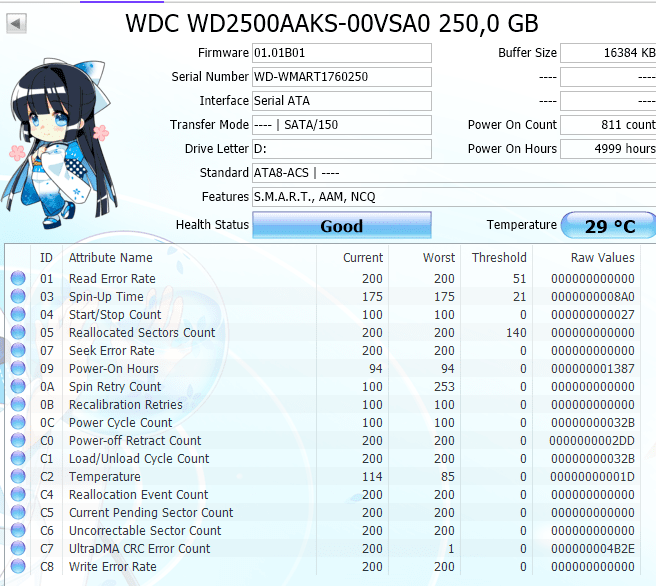Click the ID column header
The height and width of the screenshot is (586, 656).
point(46,258)
